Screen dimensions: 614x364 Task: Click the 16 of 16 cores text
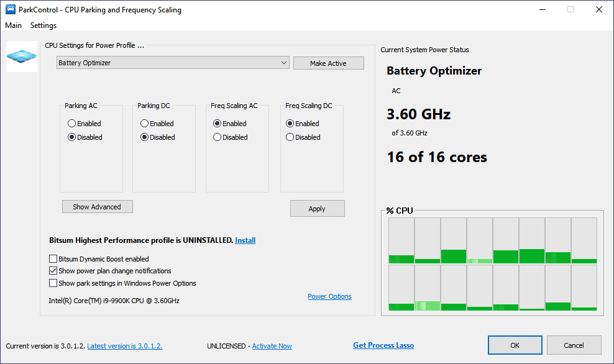point(437,157)
